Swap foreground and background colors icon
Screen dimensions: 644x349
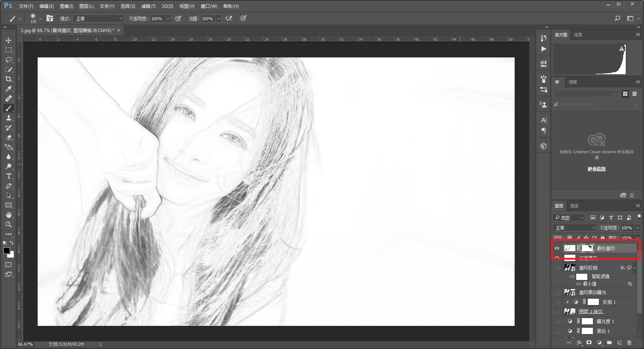[x=12, y=243]
